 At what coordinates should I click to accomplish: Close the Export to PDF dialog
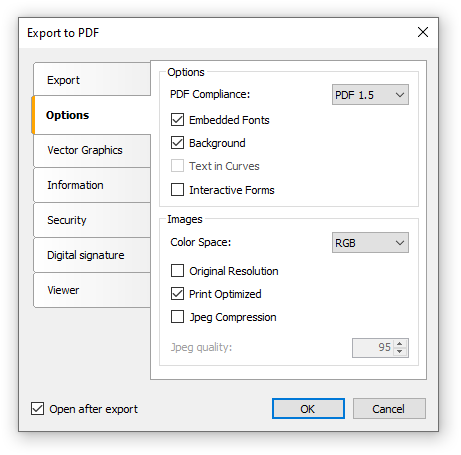pos(423,32)
